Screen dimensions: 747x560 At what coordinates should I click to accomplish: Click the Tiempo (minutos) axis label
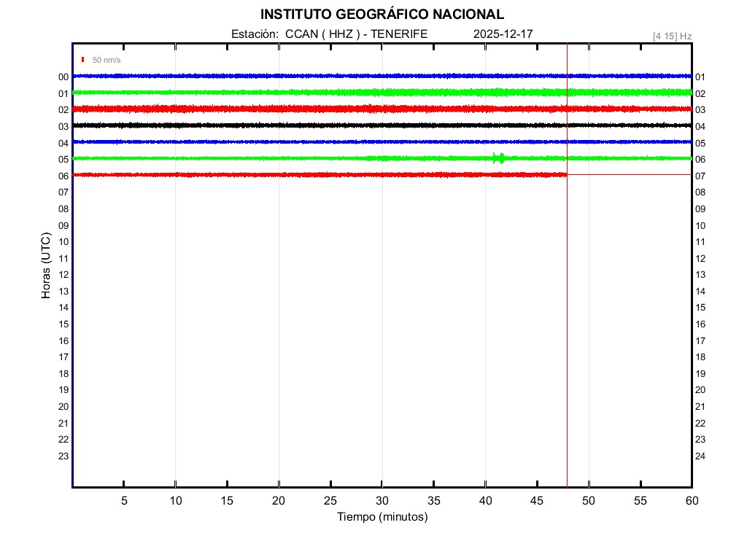382,517
